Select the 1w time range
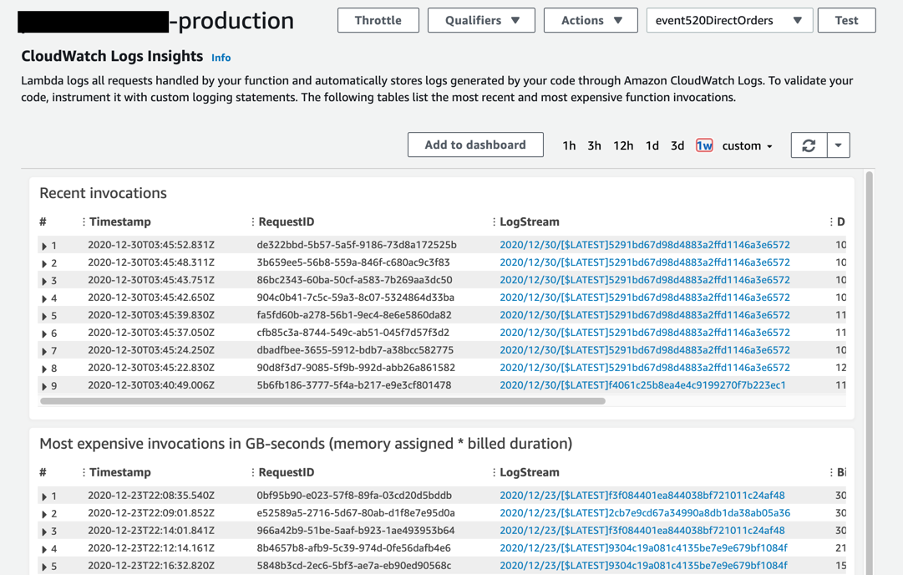This screenshot has height=576, width=904. click(704, 146)
